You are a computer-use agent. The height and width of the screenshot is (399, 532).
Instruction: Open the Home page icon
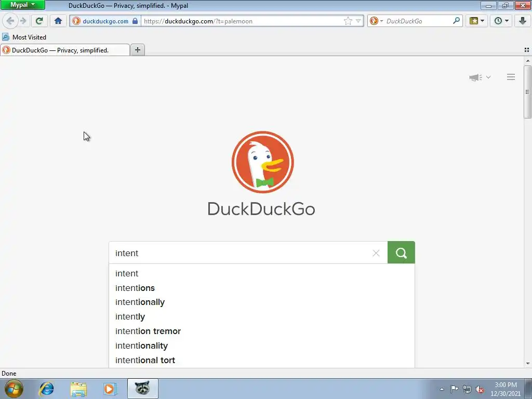58,21
